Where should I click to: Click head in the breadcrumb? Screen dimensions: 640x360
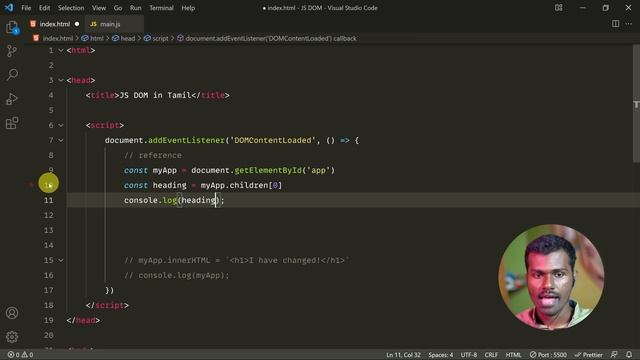[128, 38]
